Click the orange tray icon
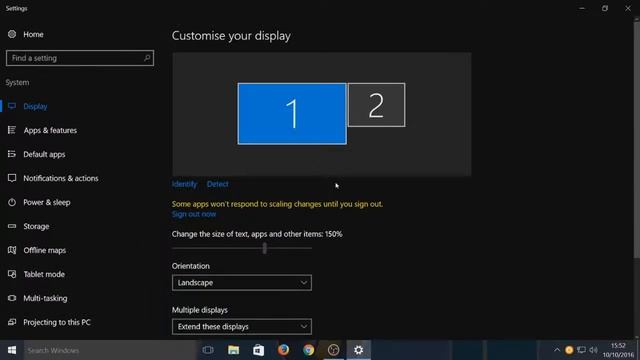The image size is (640, 360). [x=569, y=350]
